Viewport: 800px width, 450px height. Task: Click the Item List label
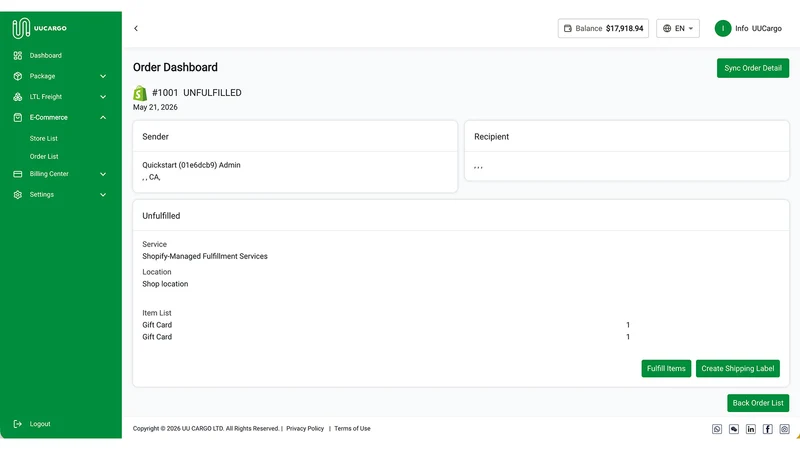coord(157,313)
